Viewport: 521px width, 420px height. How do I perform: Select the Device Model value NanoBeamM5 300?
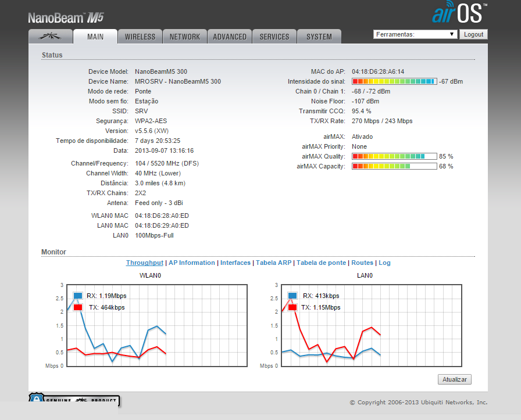(x=161, y=71)
